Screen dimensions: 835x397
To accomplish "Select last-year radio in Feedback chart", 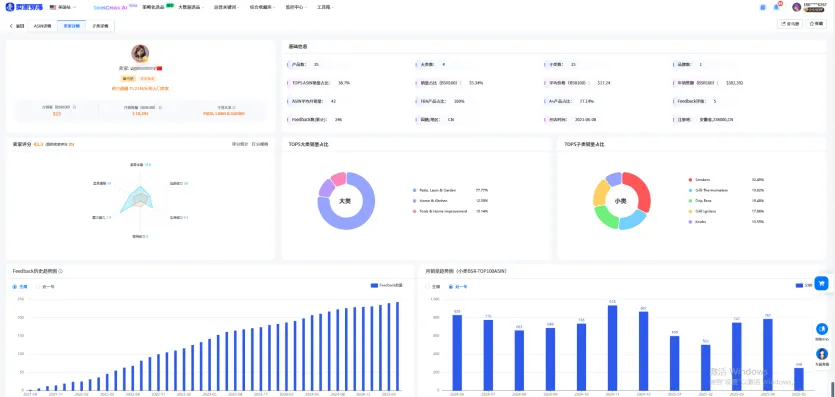I will click(x=46, y=286).
